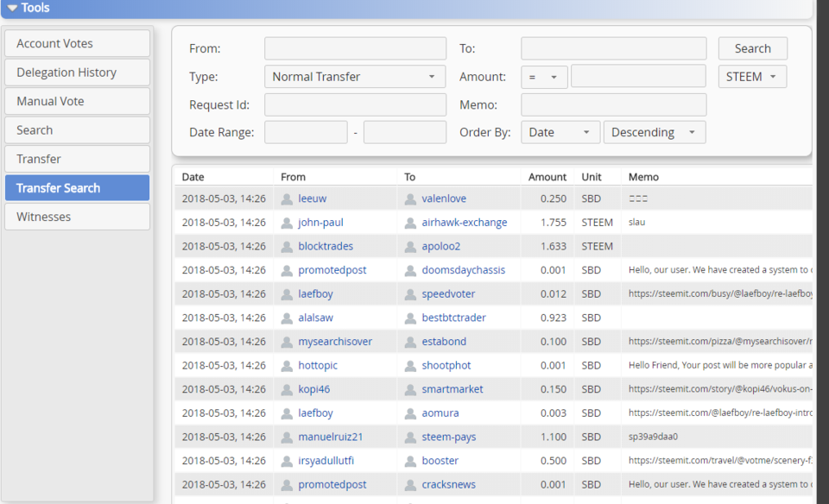Open the Order By Date dropdown
Image resolution: width=829 pixels, height=504 pixels.
pos(560,132)
